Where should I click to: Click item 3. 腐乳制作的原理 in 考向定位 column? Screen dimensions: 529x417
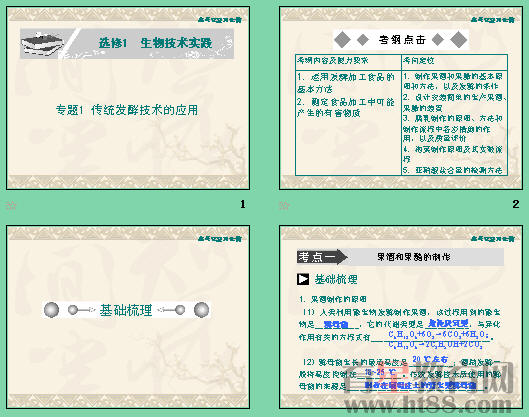(x=453, y=128)
